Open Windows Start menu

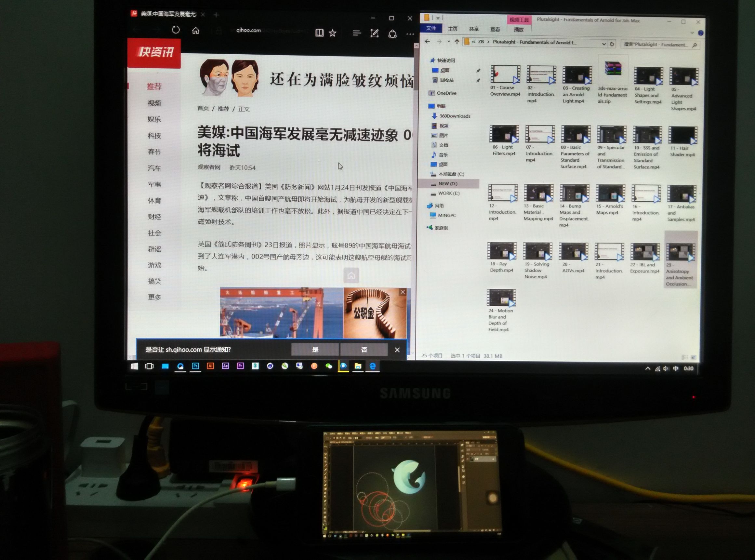135,366
